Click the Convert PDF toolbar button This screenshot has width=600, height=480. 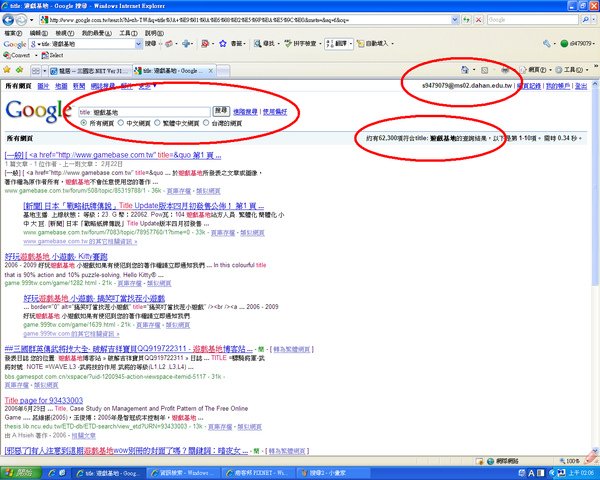[16, 55]
